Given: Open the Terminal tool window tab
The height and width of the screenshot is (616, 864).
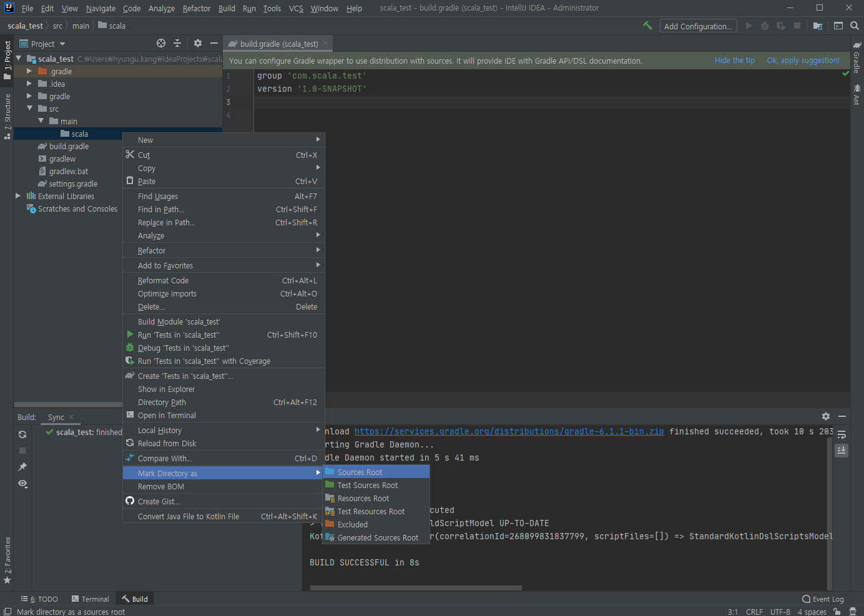Looking at the screenshot, I should pyautogui.click(x=90, y=599).
